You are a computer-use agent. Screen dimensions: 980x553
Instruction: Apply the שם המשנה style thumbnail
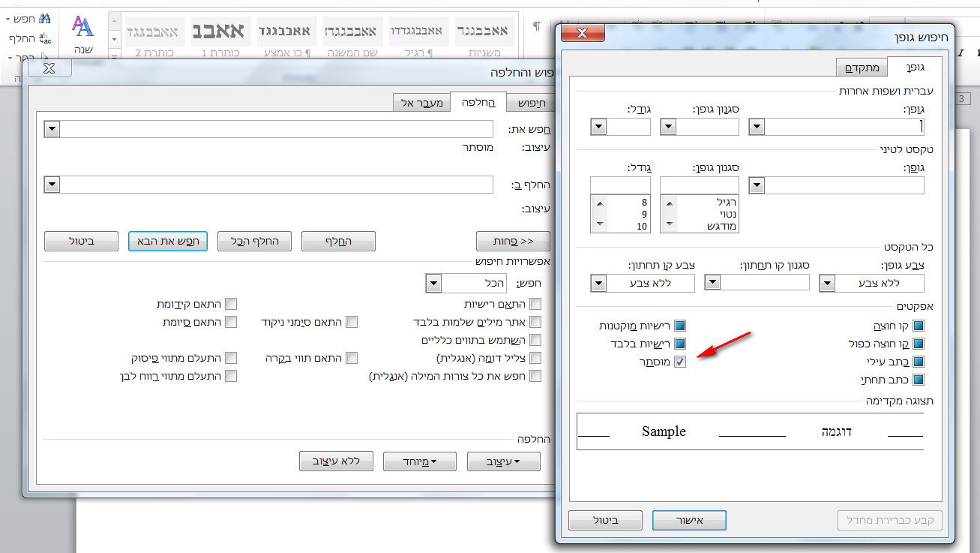click(x=352, y=37)
